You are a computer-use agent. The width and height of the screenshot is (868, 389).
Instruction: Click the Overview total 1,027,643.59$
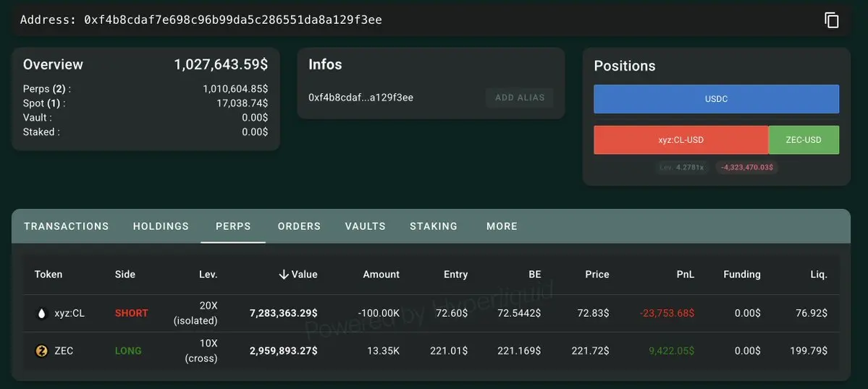coord(221,64)
